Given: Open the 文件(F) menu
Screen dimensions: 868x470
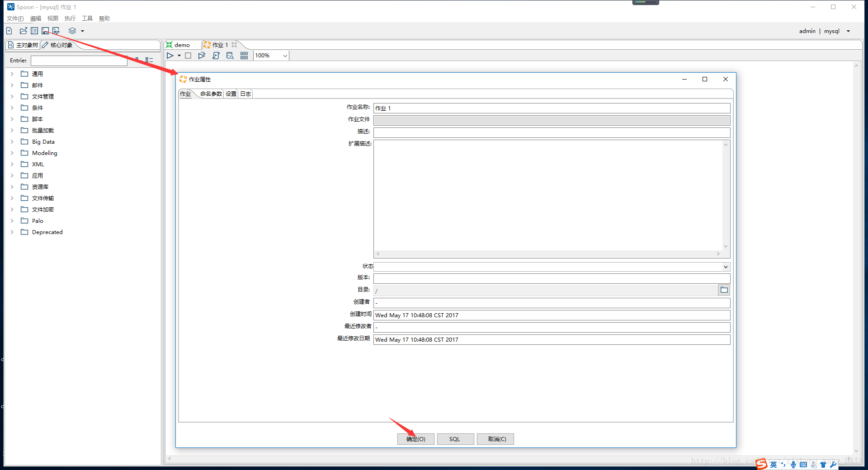Looking at the screenshot, I should coord(15,19).
